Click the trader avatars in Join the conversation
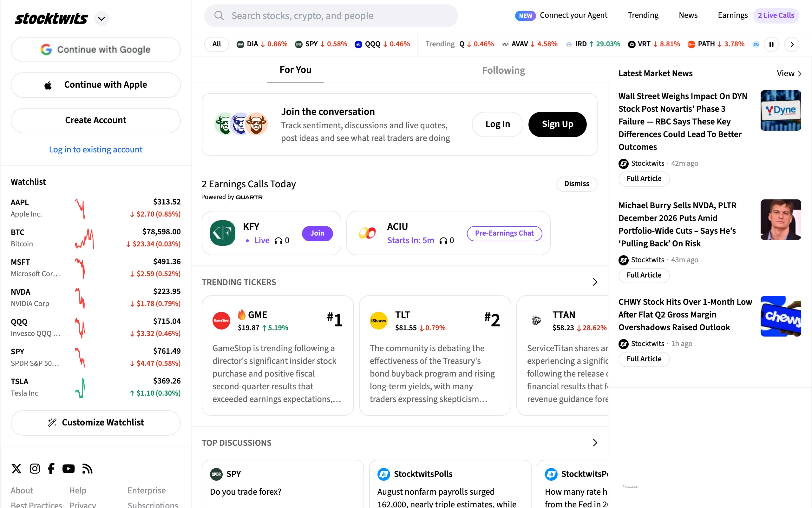812x508 pixels. click(241, 124)
